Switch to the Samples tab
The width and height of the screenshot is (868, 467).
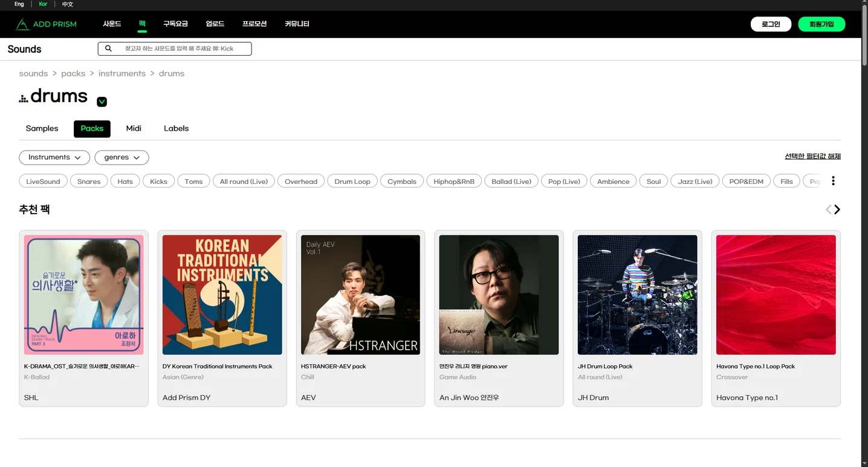point(42,128)
